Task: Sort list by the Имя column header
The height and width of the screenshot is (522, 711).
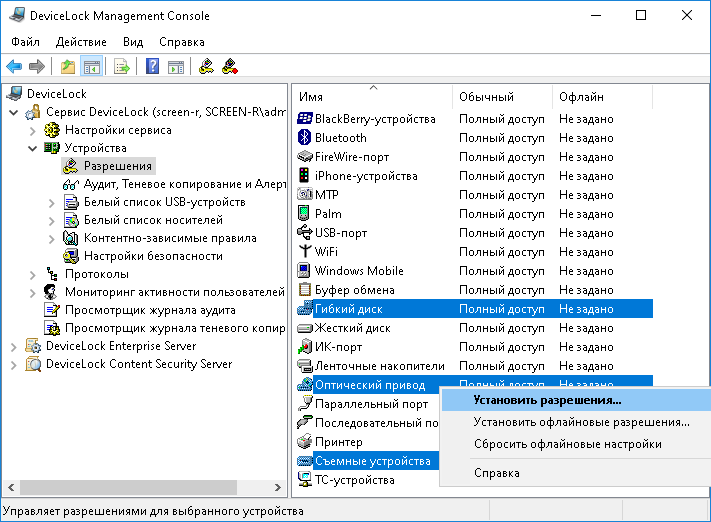Action: coord(370,97)
